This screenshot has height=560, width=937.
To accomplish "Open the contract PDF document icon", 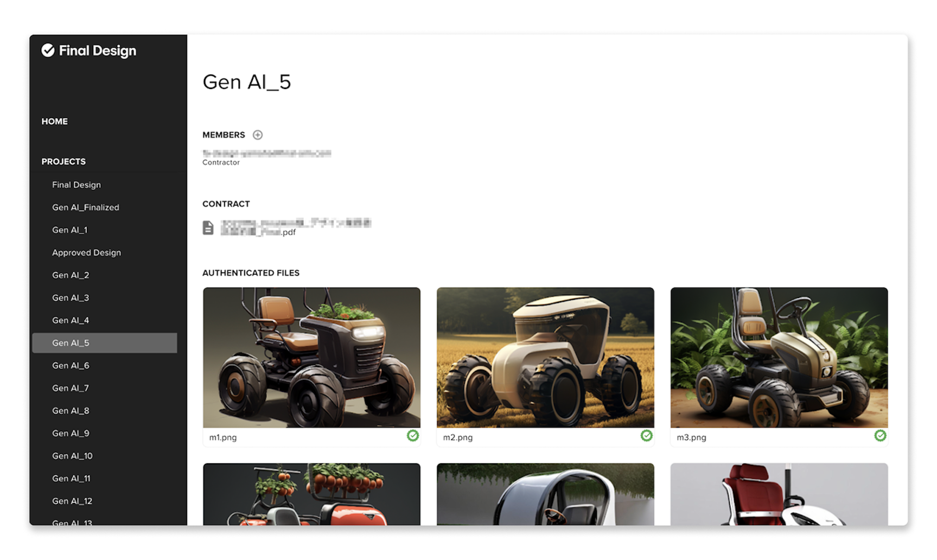I will (208, 227).
